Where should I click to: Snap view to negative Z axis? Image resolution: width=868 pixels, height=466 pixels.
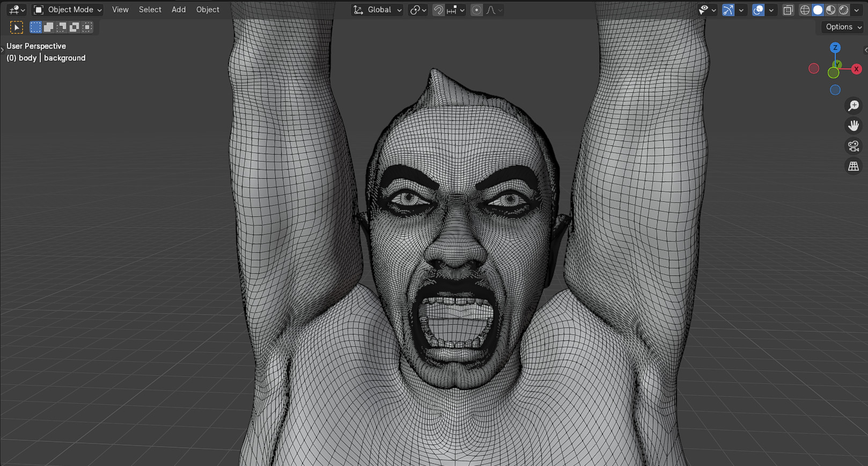click(x=835, y=90)
